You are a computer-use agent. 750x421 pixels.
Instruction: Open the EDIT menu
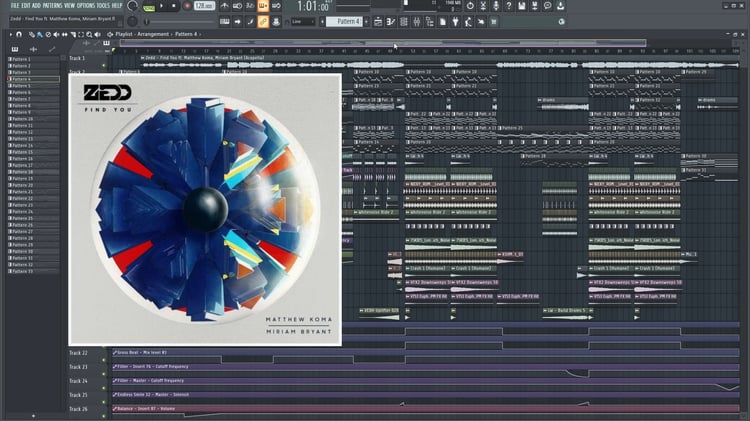[x=25, y=6]
